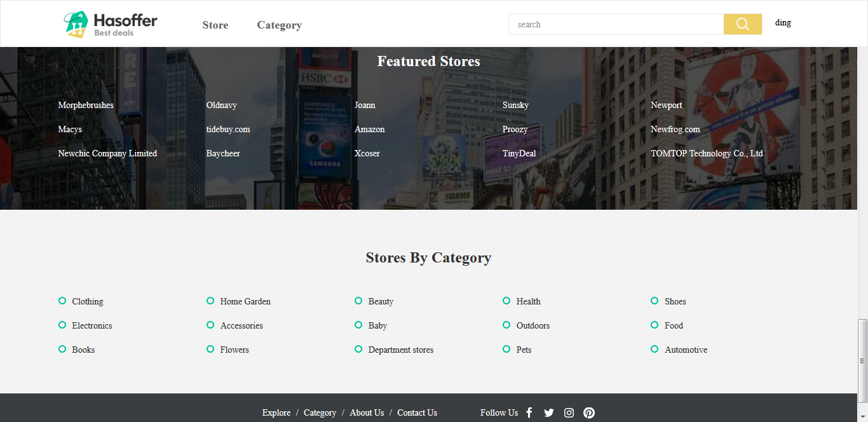Open the Newfrog.com store
The height and width of the screenshot is (422, 868).
[x=675, y=129]
